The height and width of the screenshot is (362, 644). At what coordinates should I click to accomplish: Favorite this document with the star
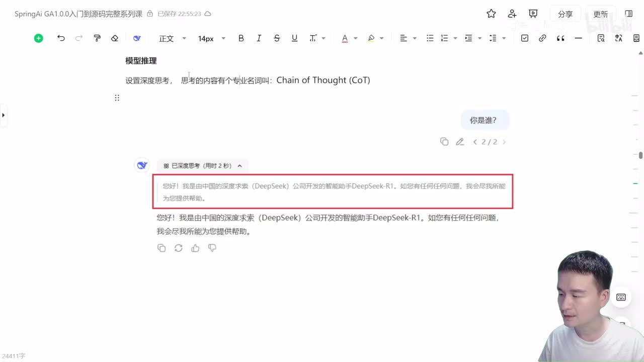(x=491, y=14)
